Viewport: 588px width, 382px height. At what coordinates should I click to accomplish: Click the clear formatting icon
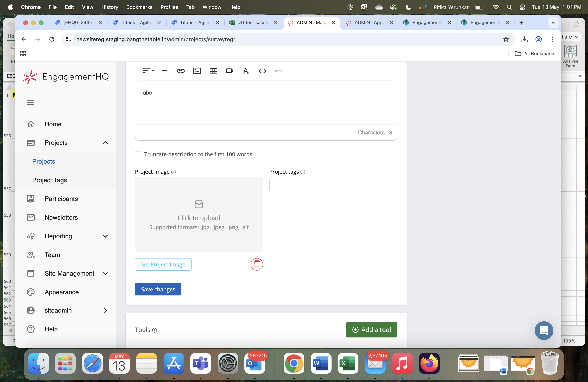tap(246, 71)
